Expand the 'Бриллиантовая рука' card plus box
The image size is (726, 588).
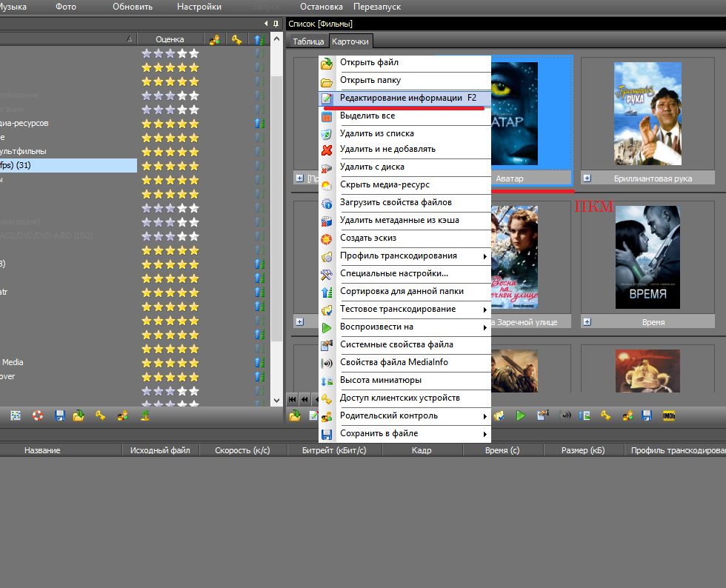pos(587,178)
